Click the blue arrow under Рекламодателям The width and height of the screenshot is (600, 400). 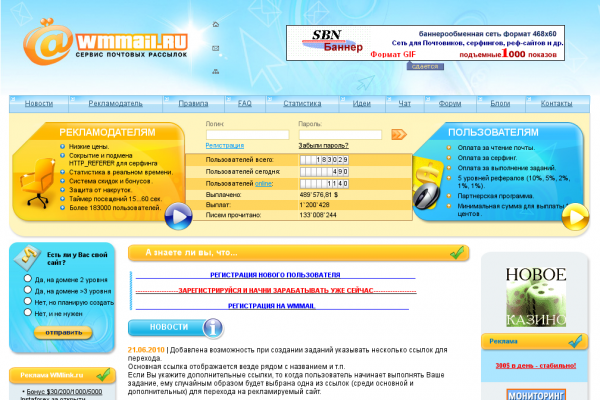coord(178,216)
